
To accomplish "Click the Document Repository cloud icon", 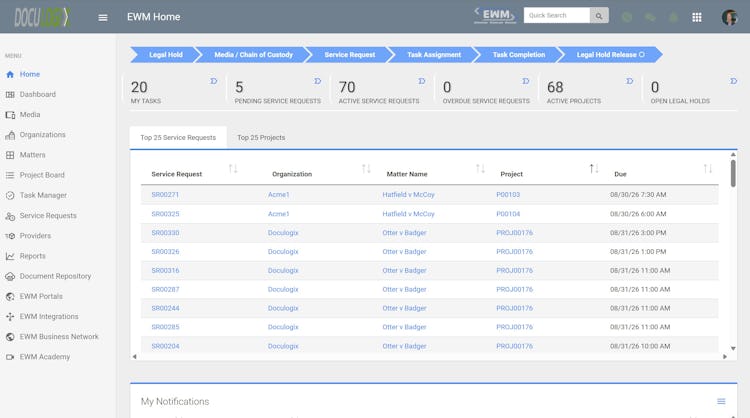I will [x=10, y=276].
